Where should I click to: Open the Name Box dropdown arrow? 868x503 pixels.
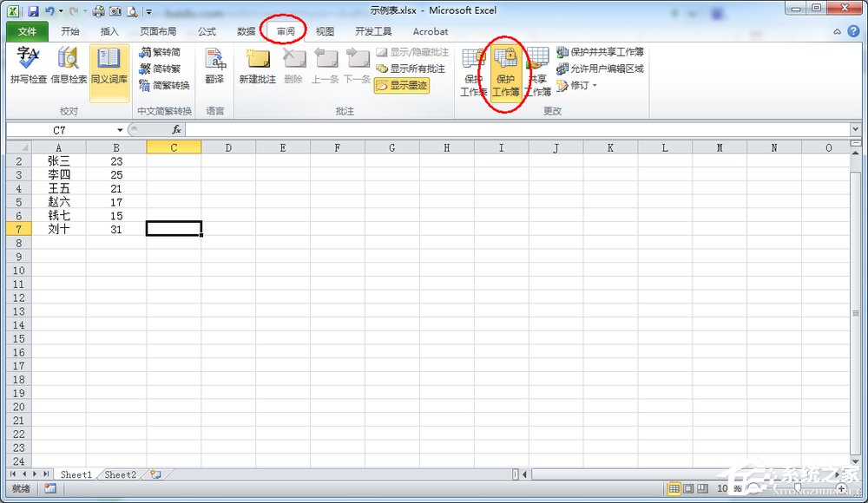(x=120, y=130)
